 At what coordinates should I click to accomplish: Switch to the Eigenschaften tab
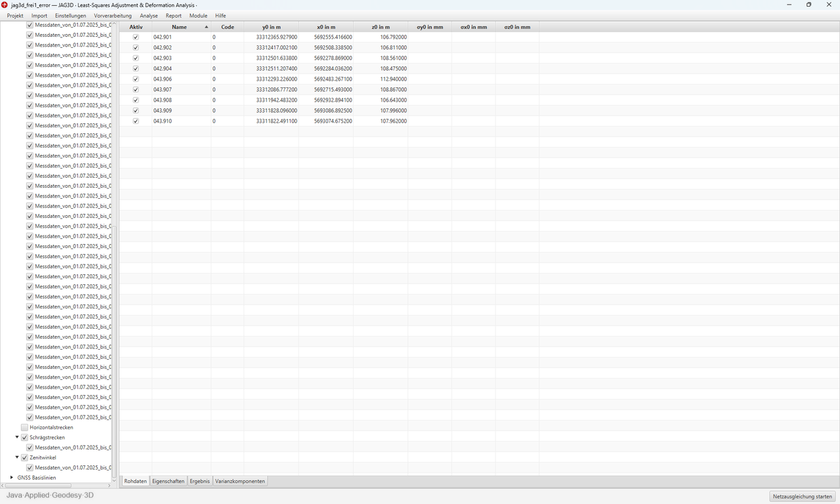point(168,481)
